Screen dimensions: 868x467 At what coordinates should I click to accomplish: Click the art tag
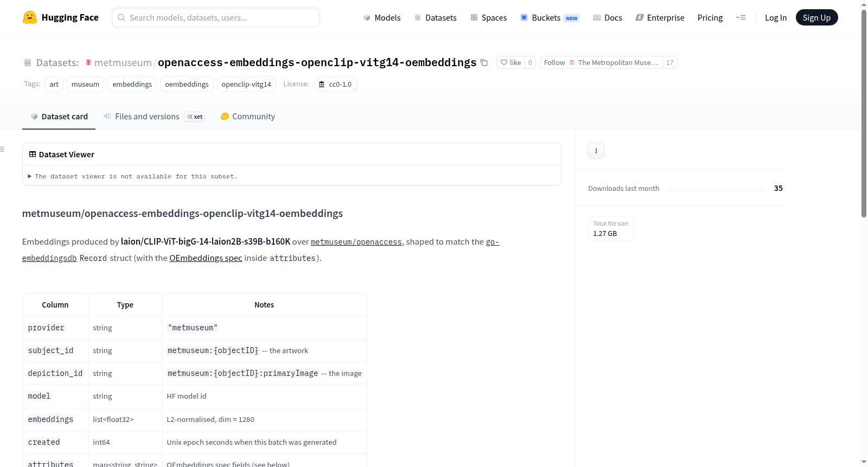(x=54, y=84)
